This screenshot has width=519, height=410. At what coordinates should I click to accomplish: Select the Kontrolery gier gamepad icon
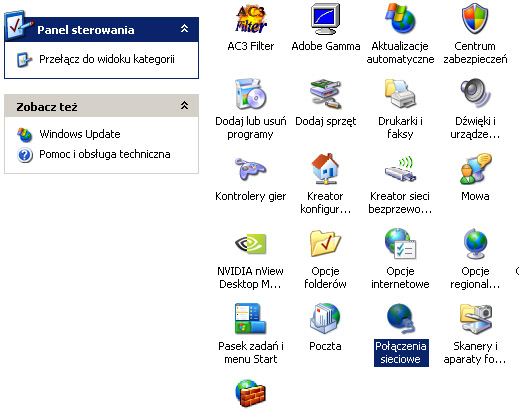click(x=251, y=169)
